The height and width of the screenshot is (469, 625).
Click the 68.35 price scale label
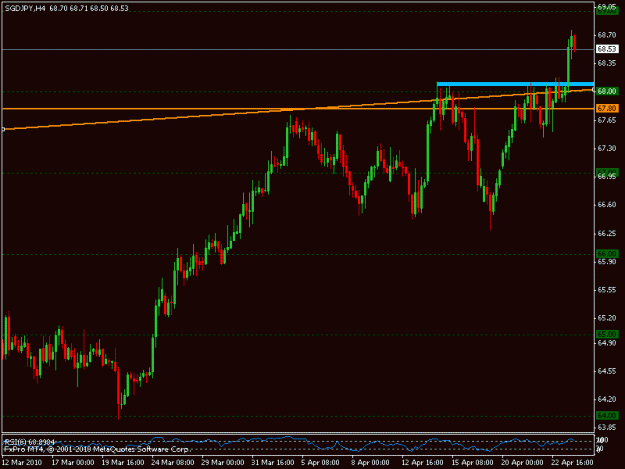[607, 63]
